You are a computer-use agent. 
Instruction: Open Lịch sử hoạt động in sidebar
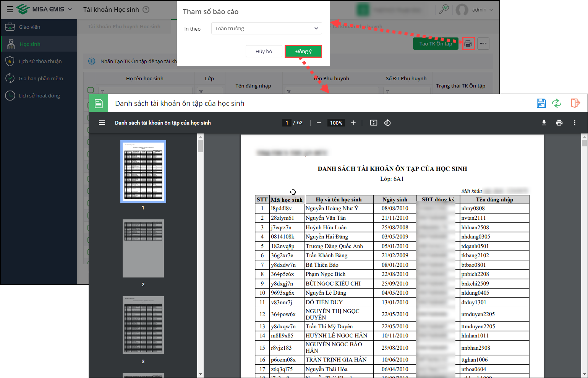point(39,96)
